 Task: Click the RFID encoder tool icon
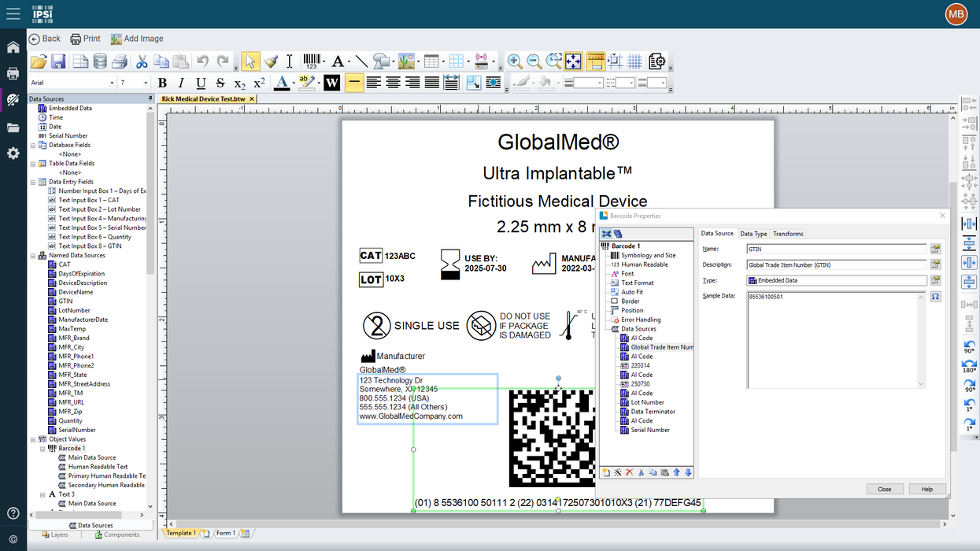483,61
